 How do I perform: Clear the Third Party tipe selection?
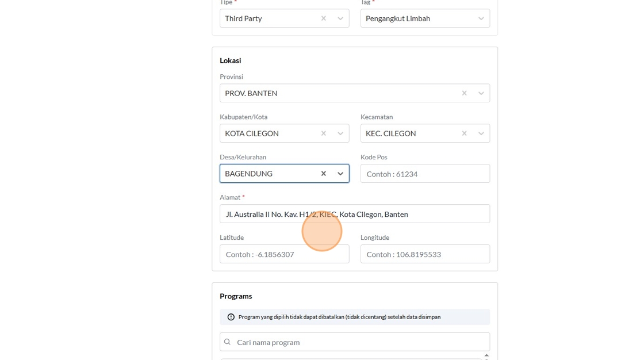[324, 18]
